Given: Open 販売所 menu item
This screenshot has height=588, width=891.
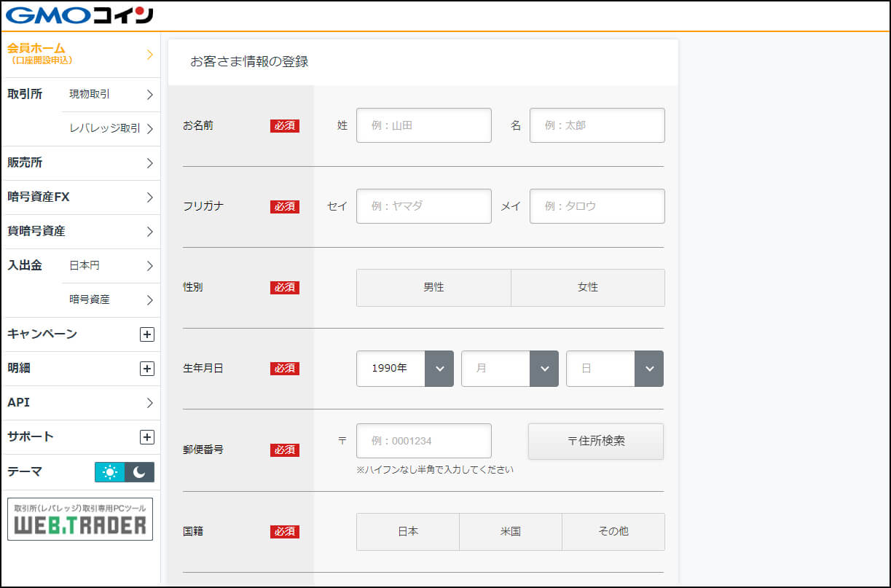Looking at the screenshot, I should point(80,163).
